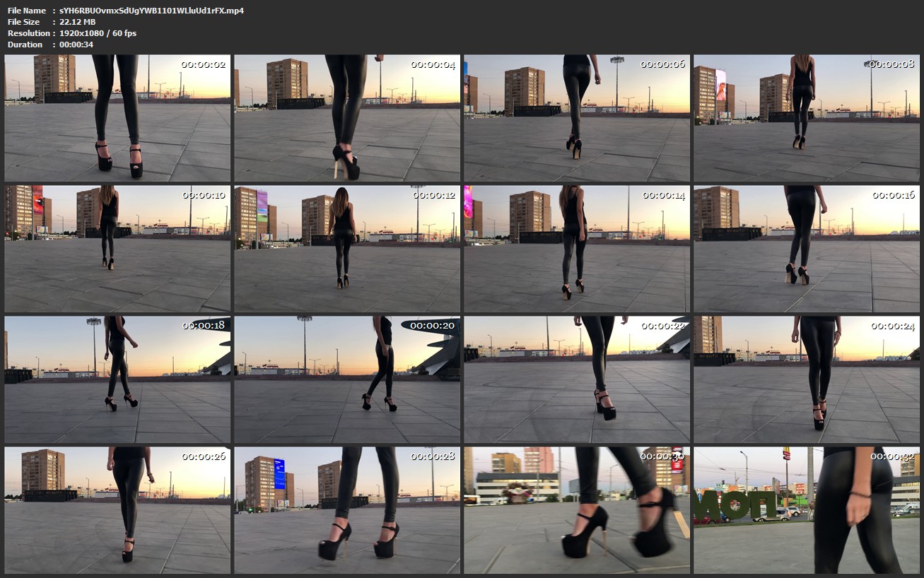Open the frame at 00:00:14

[577, 249]
